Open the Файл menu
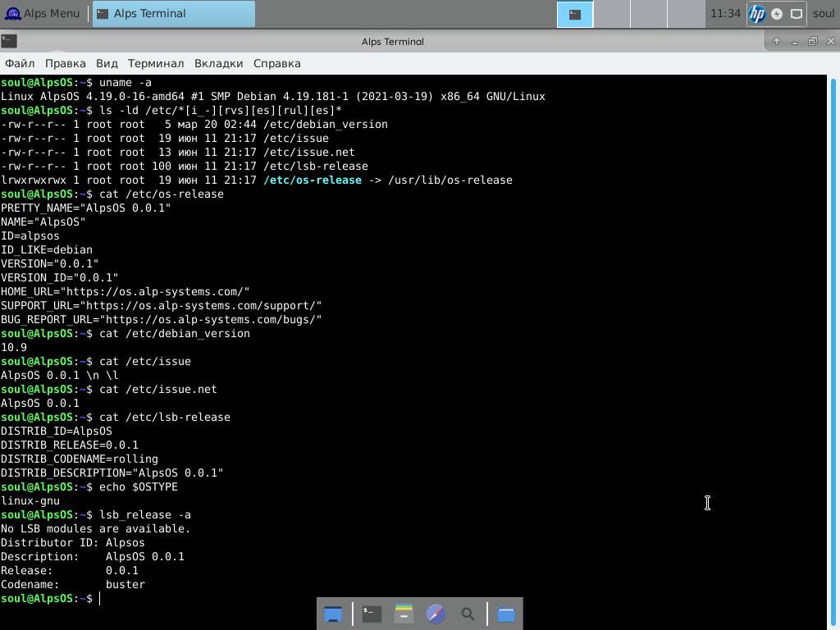 tap(20, 63)
